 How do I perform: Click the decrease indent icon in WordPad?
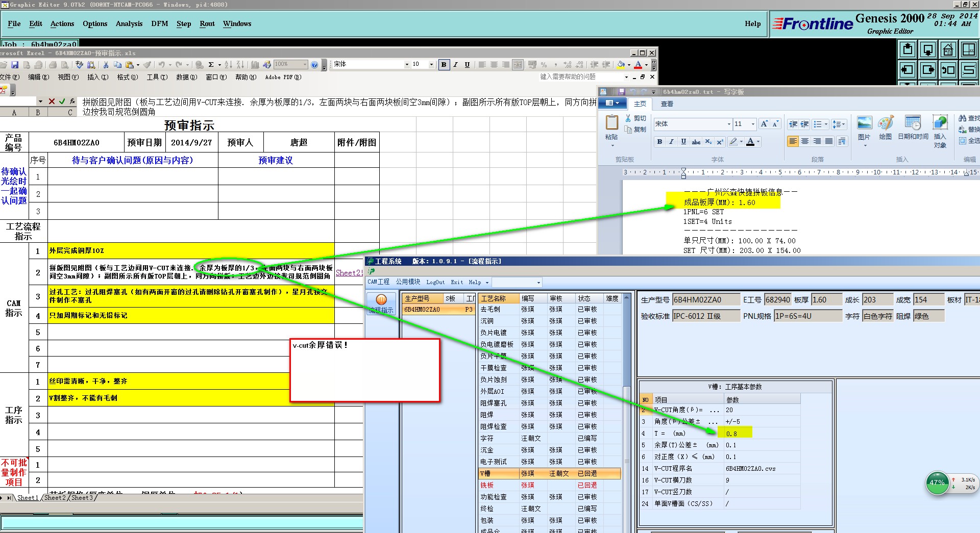click(793, 124)
